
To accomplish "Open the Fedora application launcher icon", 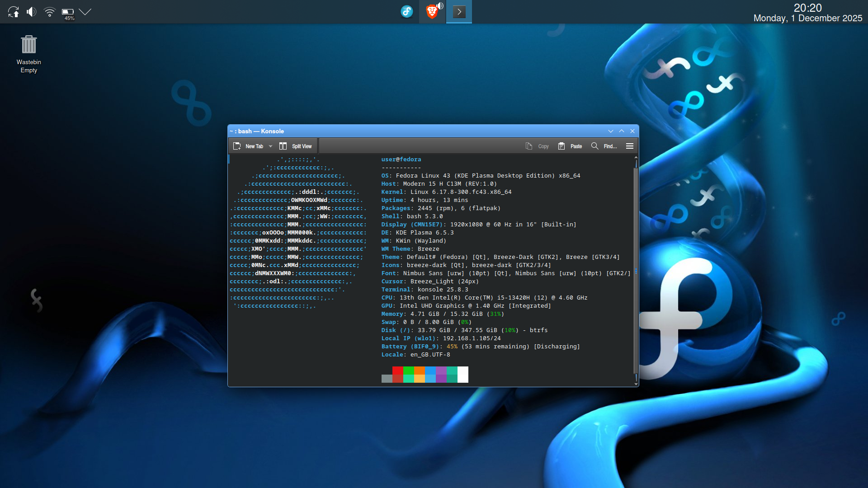I will coord(407,12).
